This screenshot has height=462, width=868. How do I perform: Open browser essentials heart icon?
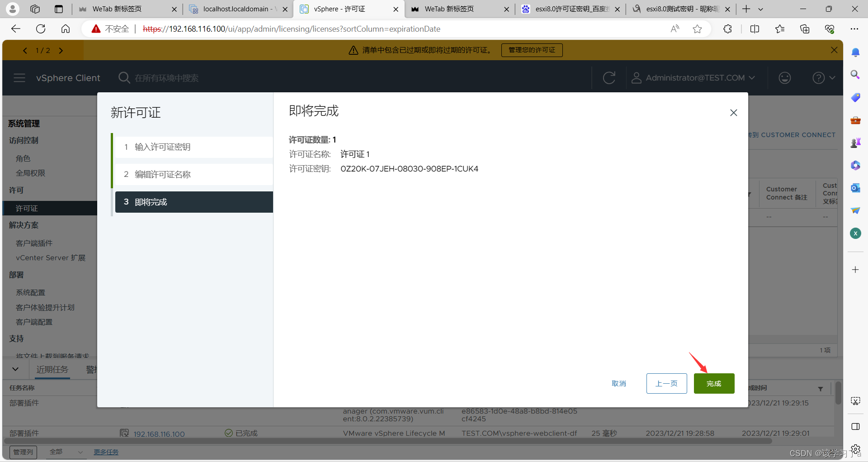point(830,29)
